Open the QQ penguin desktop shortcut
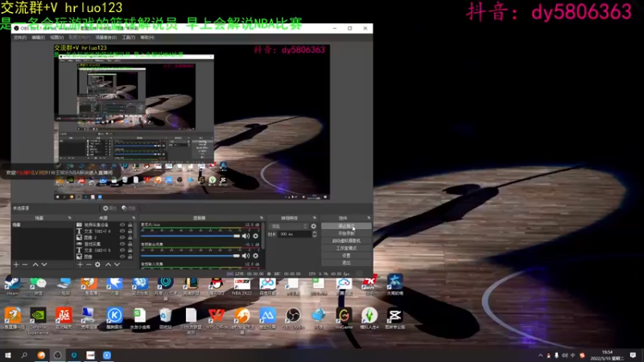 217,286
